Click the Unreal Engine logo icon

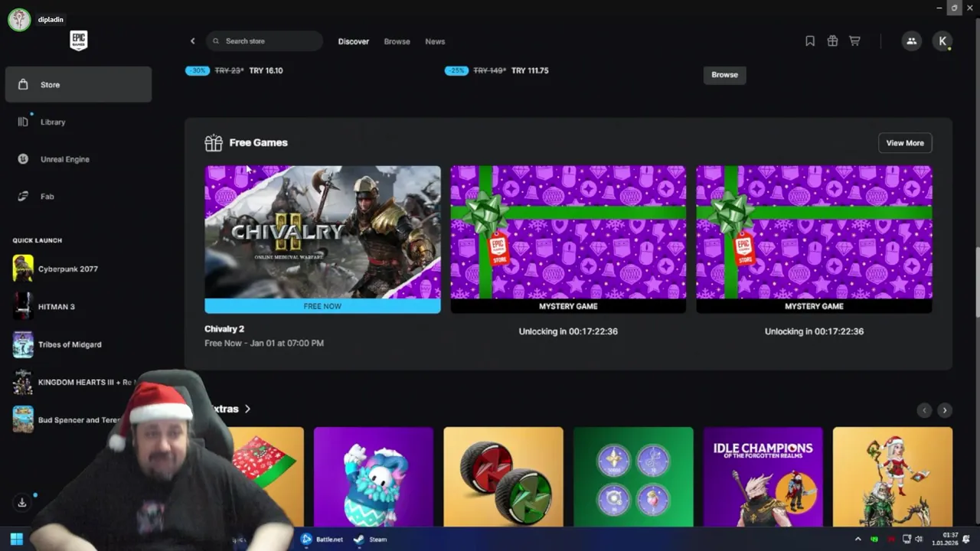(x=23, y=159)
